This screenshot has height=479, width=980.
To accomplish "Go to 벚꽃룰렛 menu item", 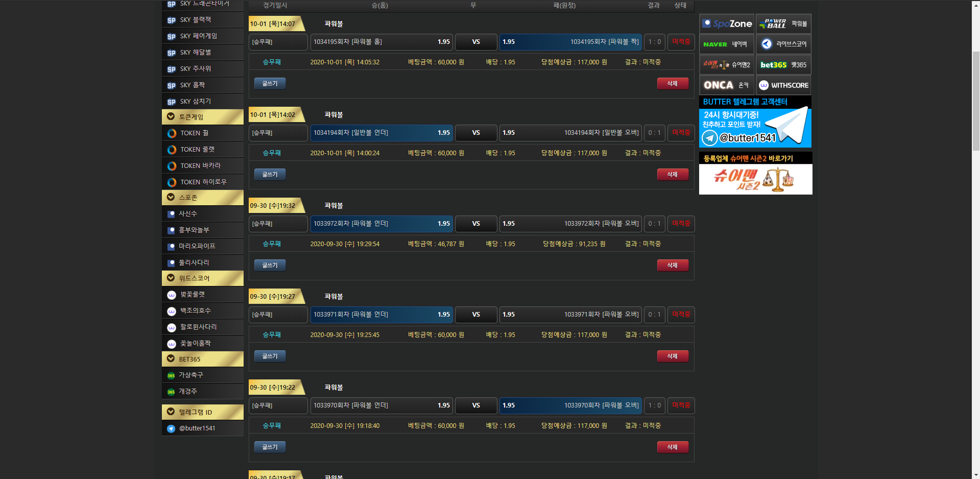I will [192, 295].
